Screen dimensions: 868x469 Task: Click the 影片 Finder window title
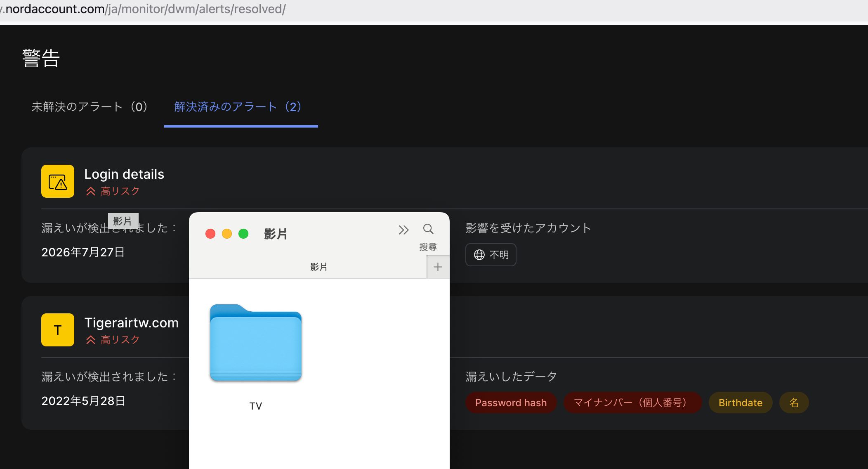click(x=276, y=234)
